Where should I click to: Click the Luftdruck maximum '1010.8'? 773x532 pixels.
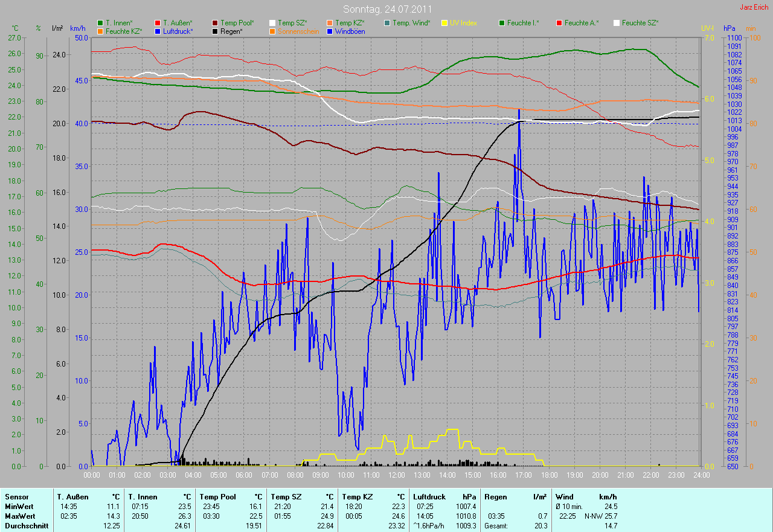(x=466, y=516)
